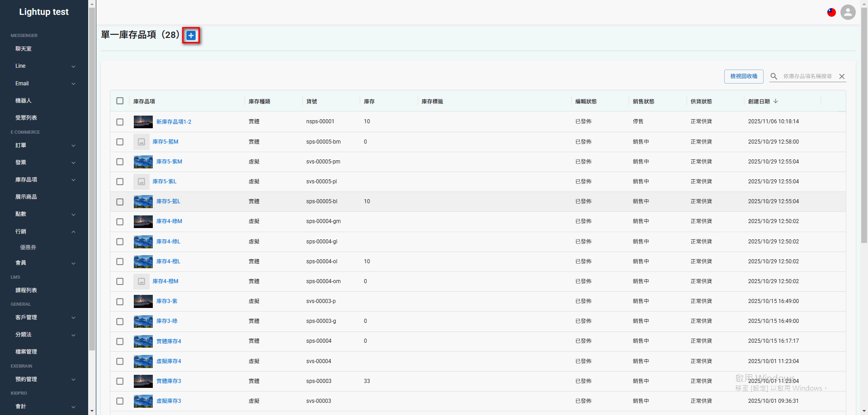This screenshot has height=415, width=868.
Task: Click SKU cell sps-00004-ol
Action: (x=322, y=261)
